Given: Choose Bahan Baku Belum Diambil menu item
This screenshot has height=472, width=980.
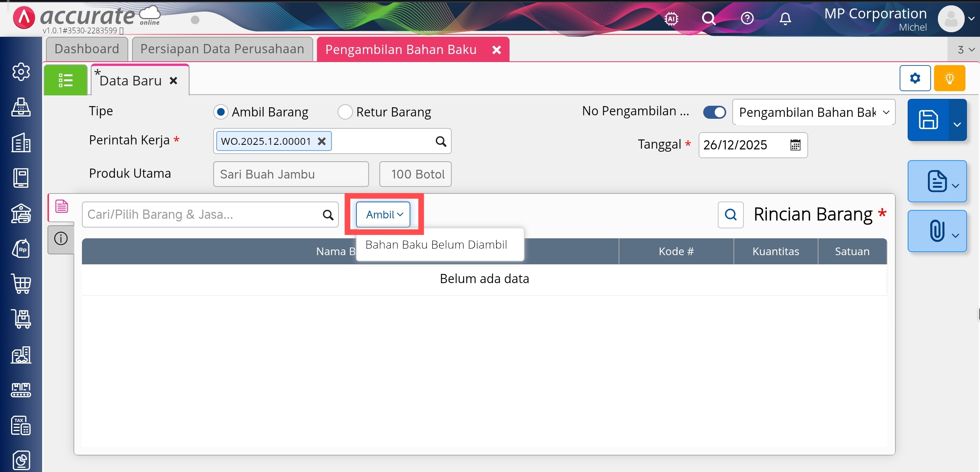Looking at the screenshot, I should coord(436,244).
